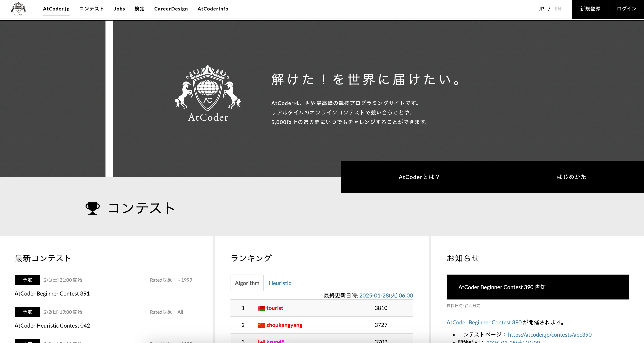Switch language to JP
This screenshot has width=644, height=343.
[541, 9]
